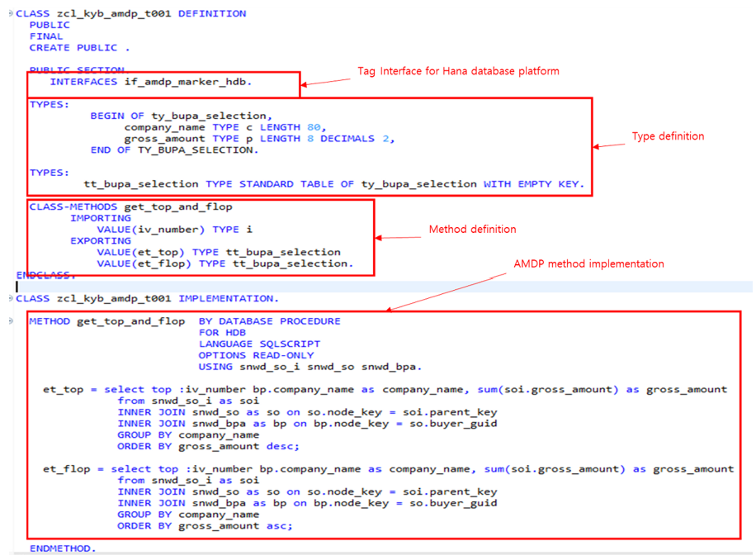This screenshot has height=555, width=756.
Task: Click the 'IMPORTING' keyword
Action: (x=101, y=218)
